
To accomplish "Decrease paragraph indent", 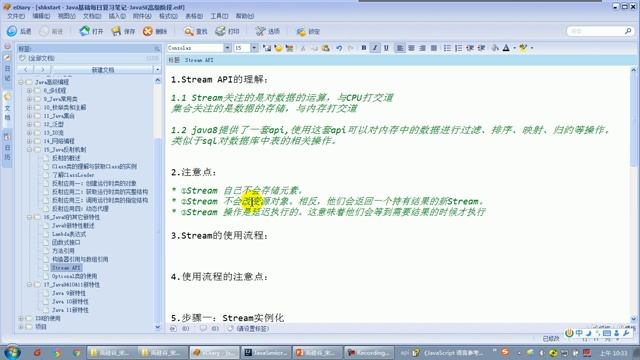I will [470, 48].
